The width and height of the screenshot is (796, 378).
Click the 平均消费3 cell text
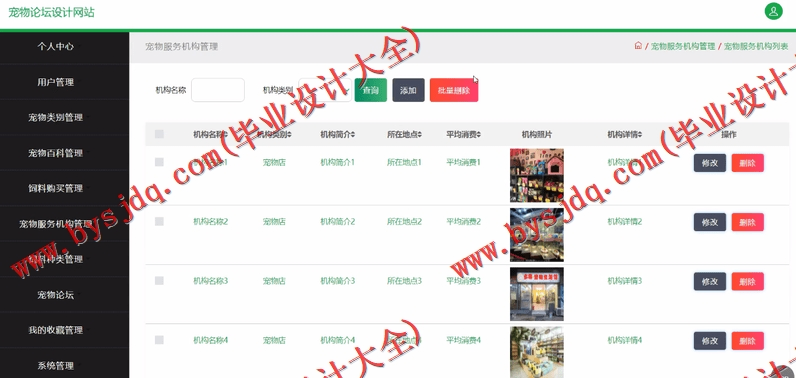(463, 281)
